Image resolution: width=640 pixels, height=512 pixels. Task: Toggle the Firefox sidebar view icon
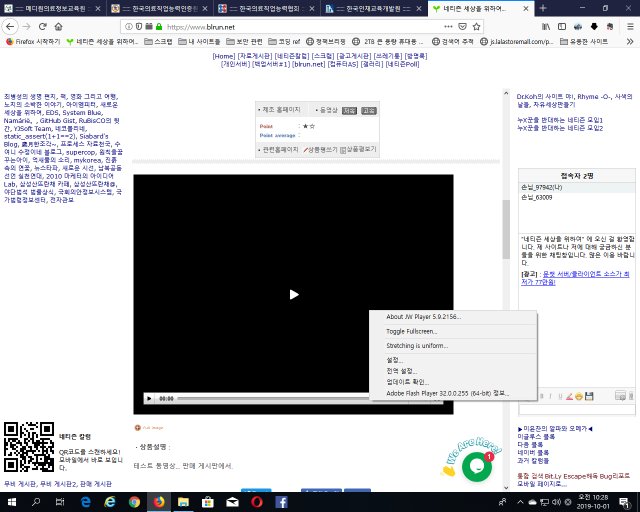pos(562,27)
